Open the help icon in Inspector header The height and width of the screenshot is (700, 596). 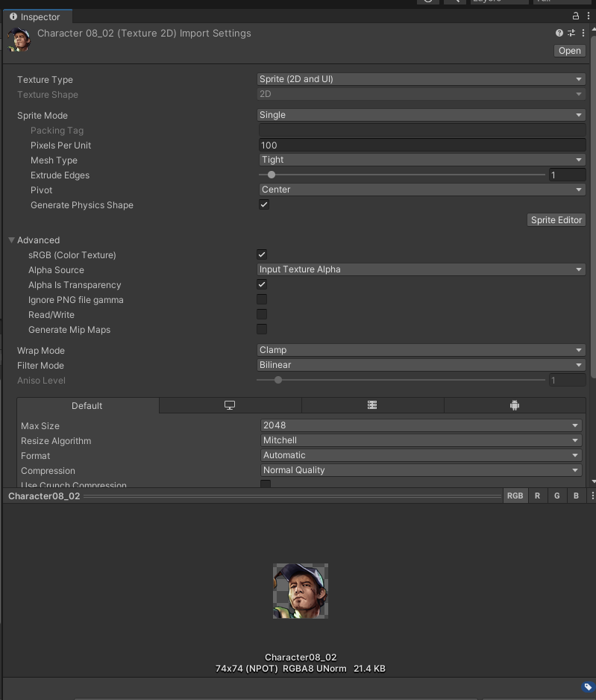(558, 33)
